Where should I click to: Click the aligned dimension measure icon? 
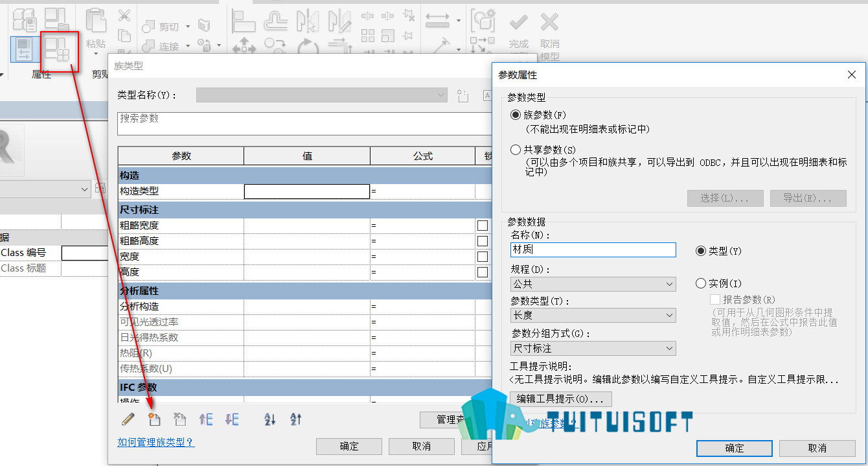click(438, 20)
